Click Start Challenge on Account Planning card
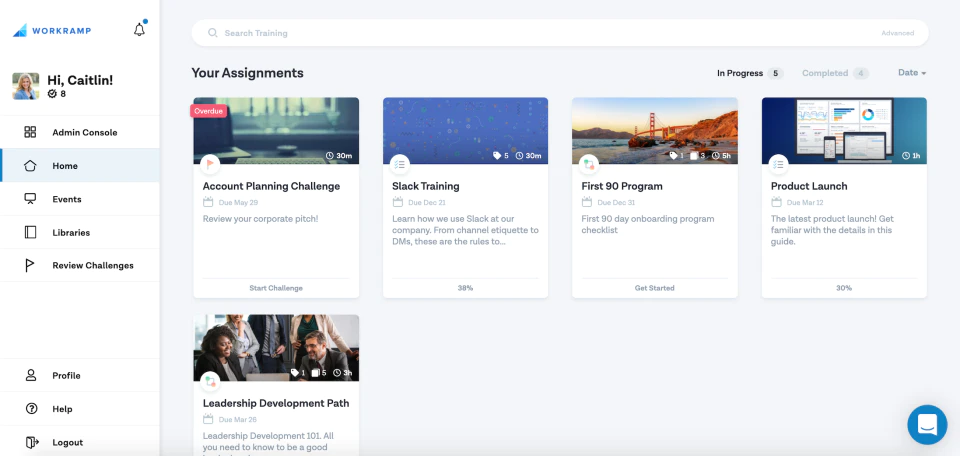 pos(276,288)
